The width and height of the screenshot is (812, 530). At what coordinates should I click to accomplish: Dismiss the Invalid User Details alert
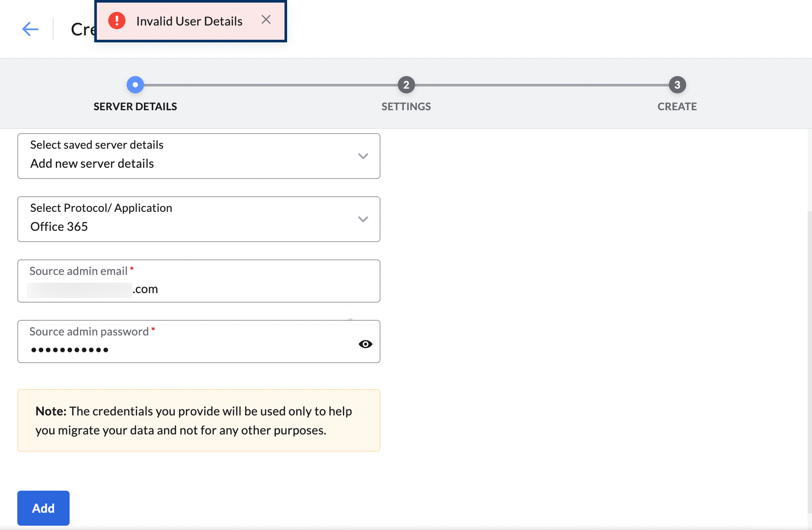(x=266, y=19)
